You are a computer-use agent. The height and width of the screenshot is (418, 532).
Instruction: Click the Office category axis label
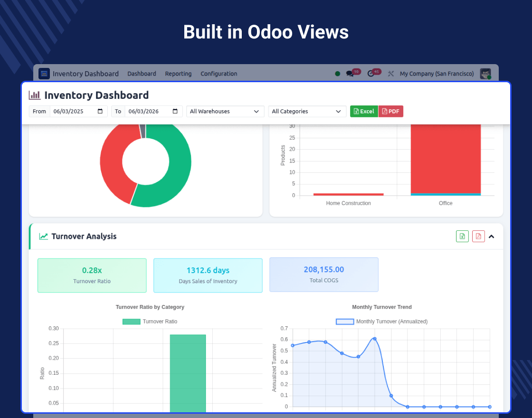(446, 203)
